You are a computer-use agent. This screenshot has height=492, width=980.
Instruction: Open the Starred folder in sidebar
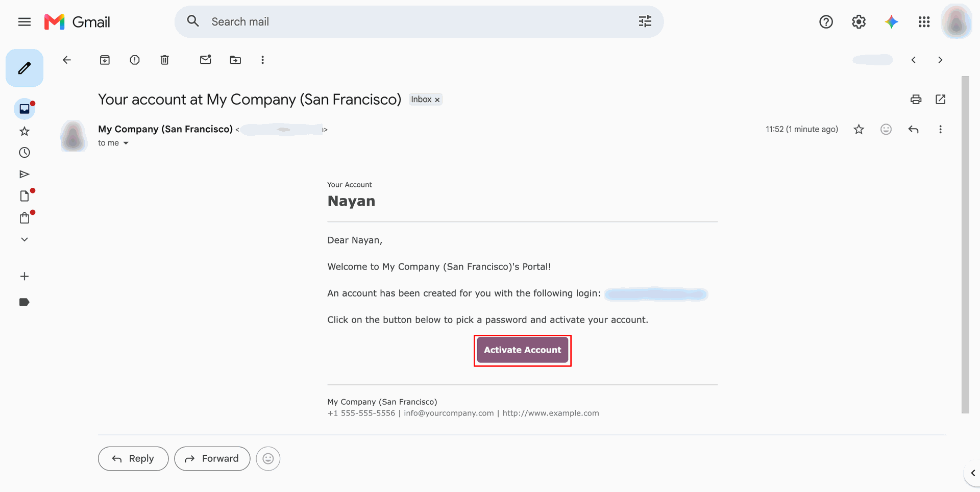point(24,131)
